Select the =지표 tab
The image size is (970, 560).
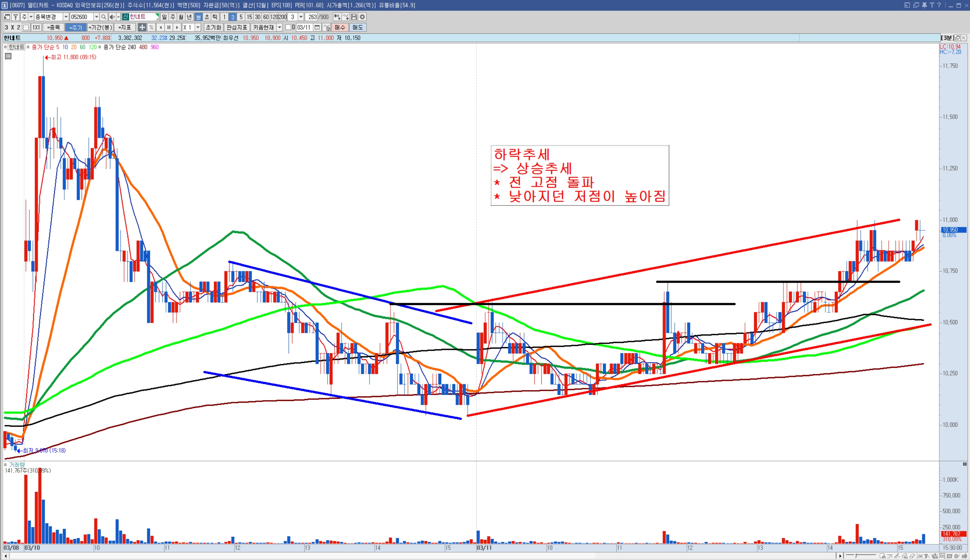(124, 27)
